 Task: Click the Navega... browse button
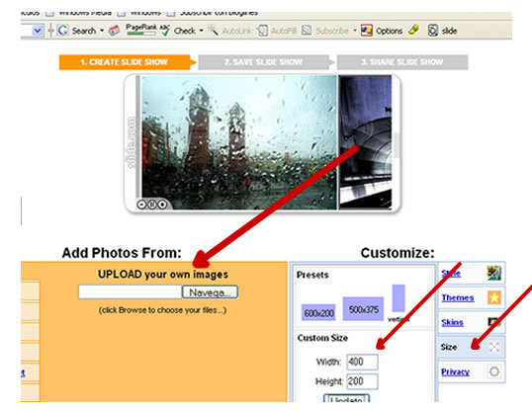tap(210, 292)
